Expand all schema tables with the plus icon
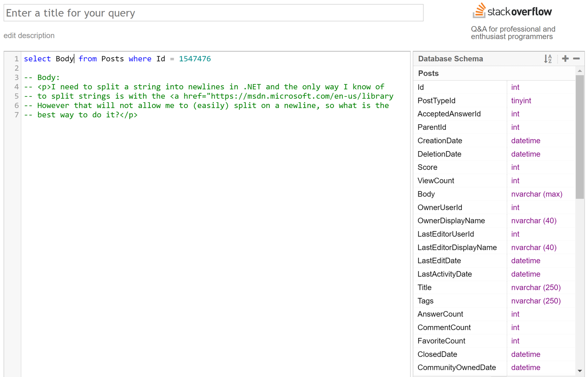The image size is (588, 377). 565,59
